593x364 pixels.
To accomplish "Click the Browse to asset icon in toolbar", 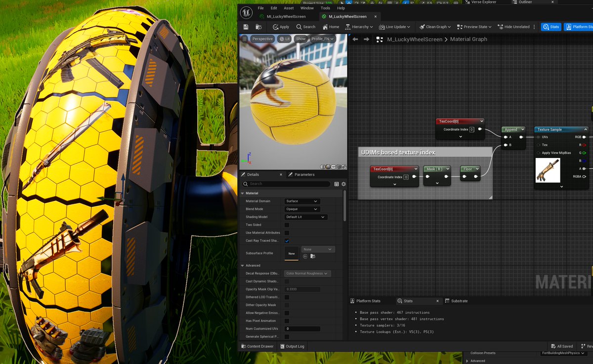I will tap(258, 27).
